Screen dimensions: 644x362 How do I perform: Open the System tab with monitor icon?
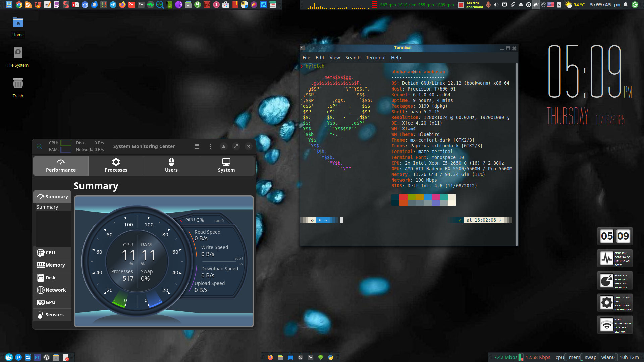point(226,166)
